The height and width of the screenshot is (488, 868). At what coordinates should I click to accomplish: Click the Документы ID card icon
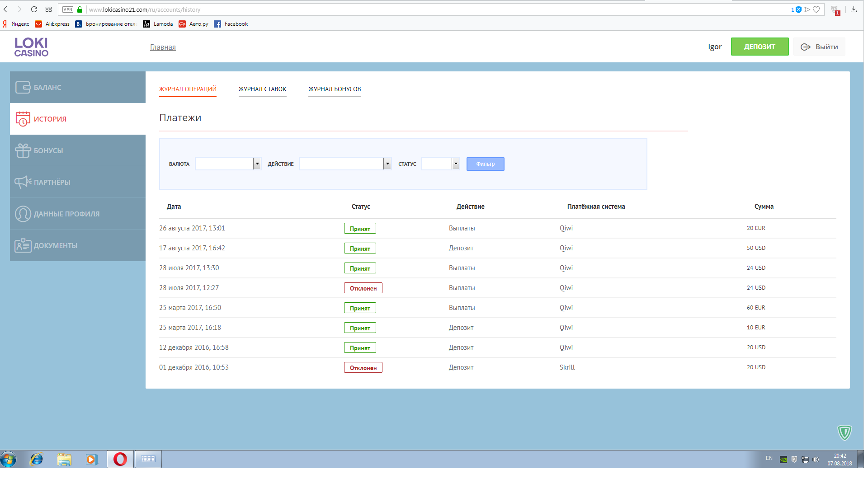23,245
